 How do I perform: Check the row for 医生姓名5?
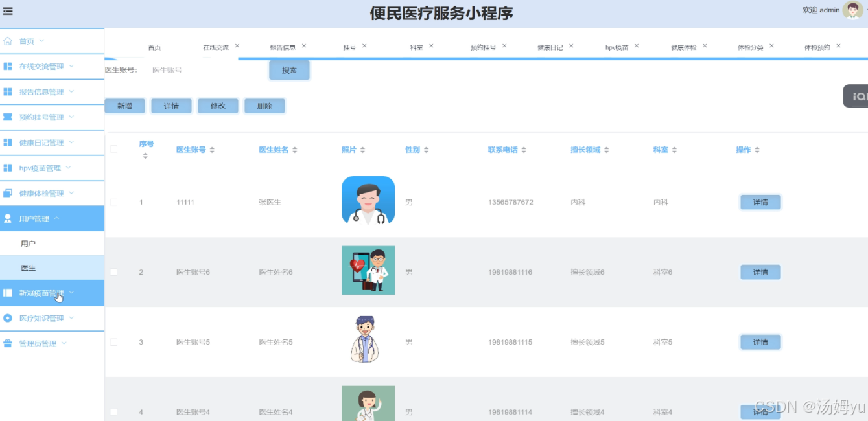pyautogui.click(x=114, y=341)
